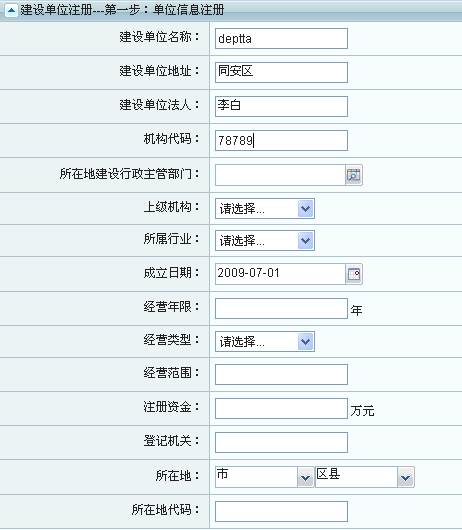This screenshot has width=462, height=530.
Task: Expand the 所属行业 dropdown
Action: point(306,241)
